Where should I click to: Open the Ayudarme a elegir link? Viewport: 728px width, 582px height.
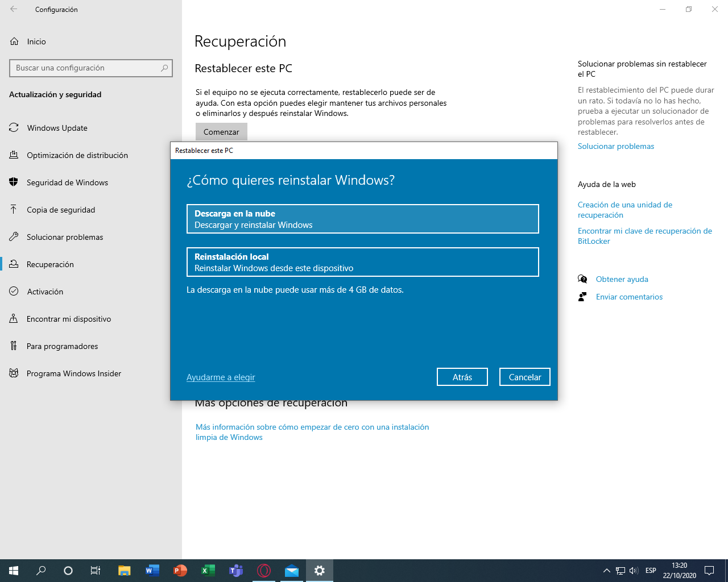(x=221, y=377)
